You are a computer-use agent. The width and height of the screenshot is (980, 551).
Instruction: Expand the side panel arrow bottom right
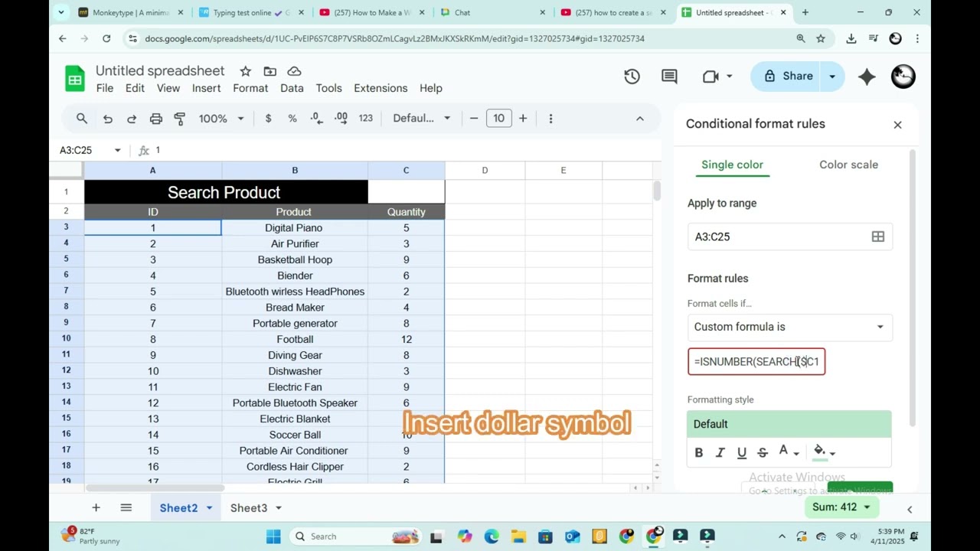point(910,509)
